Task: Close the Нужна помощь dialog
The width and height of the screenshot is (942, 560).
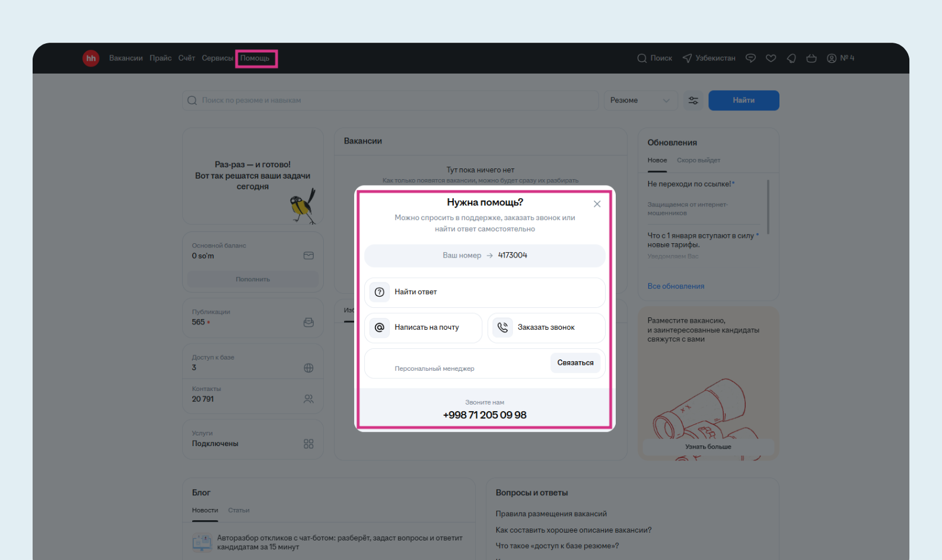Action: pos(597,204)
